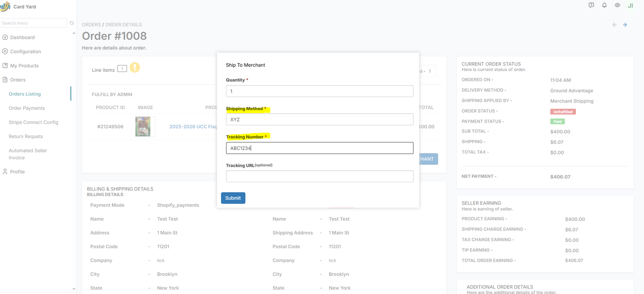Click the sidebar menu refresh icon

click(72, 23)
